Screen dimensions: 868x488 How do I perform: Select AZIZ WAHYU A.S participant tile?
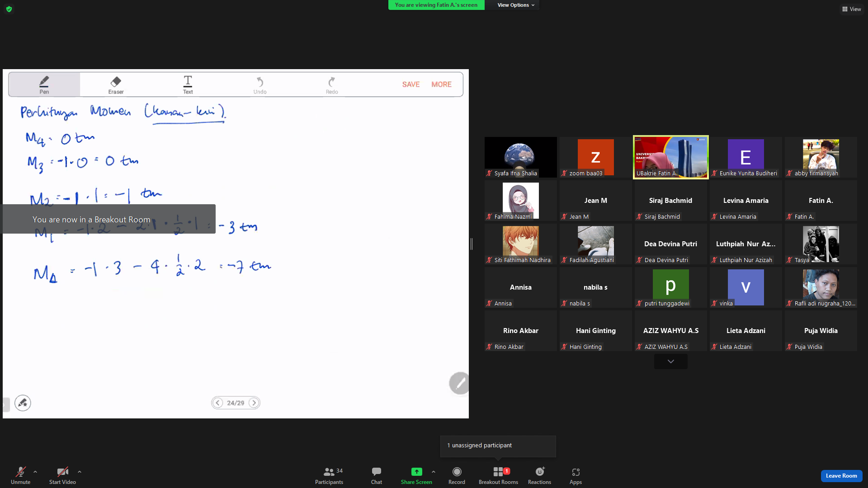coord(671,331)
